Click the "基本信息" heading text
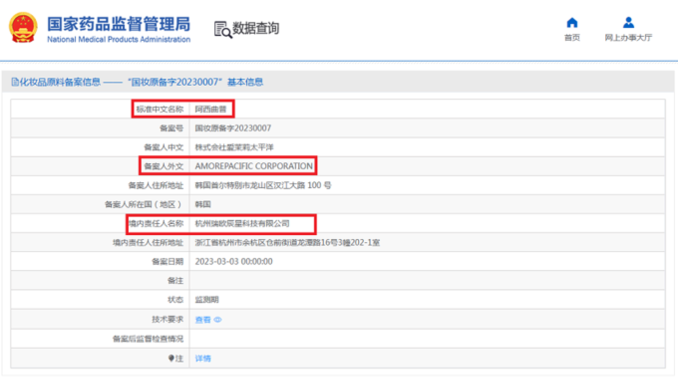 tap(245, 82)
